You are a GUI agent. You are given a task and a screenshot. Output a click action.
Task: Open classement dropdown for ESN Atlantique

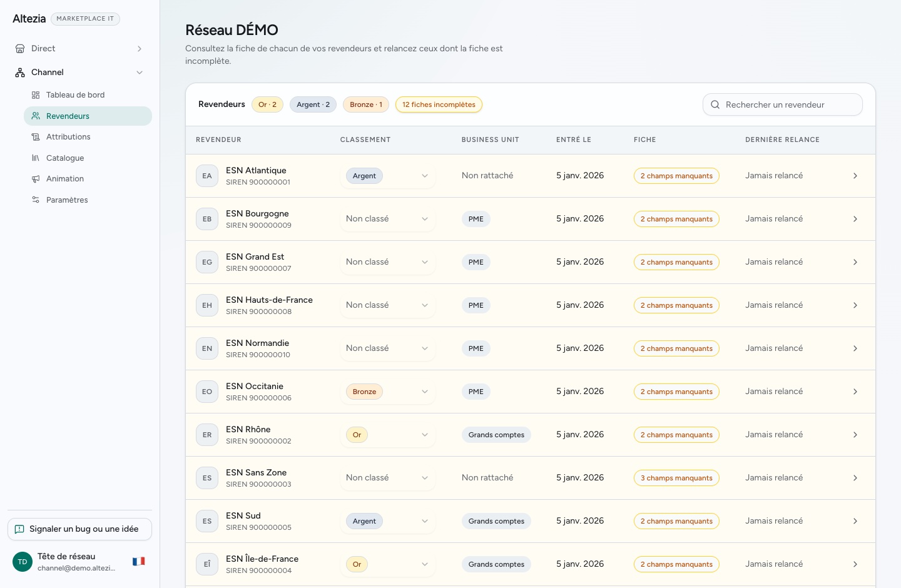pos(388,176)
